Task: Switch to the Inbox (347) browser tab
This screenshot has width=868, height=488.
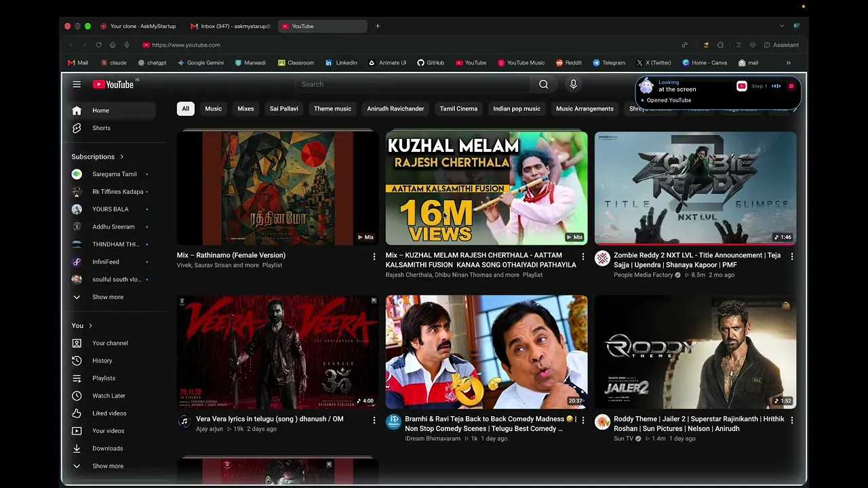Action: coord(231,26)
